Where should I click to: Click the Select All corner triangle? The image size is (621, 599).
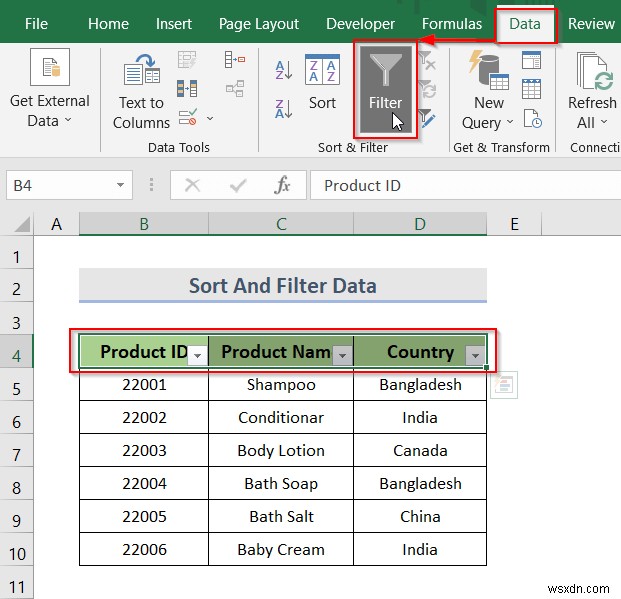(x=22, y=224)
